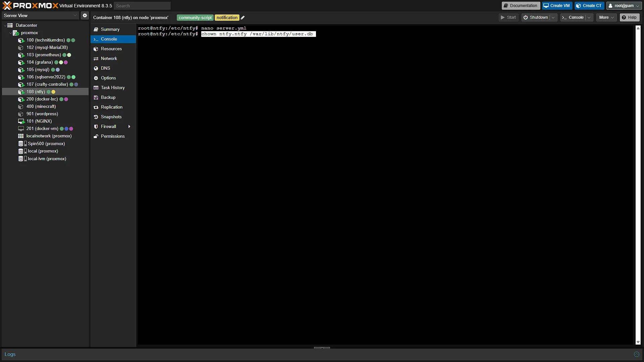
Task: Click Create CT button
Action: (589, 6)
